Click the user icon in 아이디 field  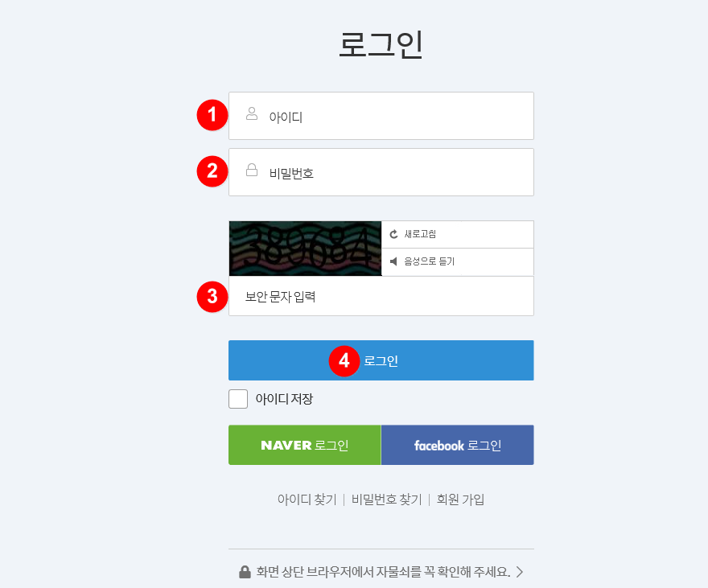(x=252, y=113)
